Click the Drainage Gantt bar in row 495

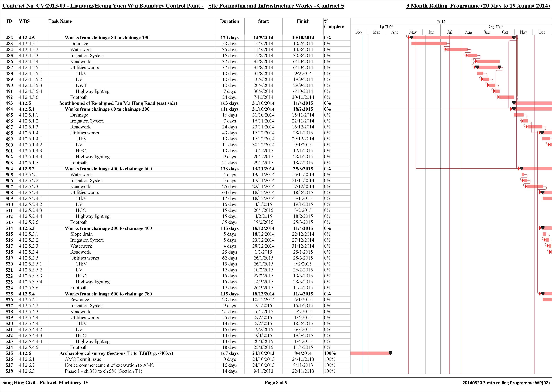tap(519, 115)
